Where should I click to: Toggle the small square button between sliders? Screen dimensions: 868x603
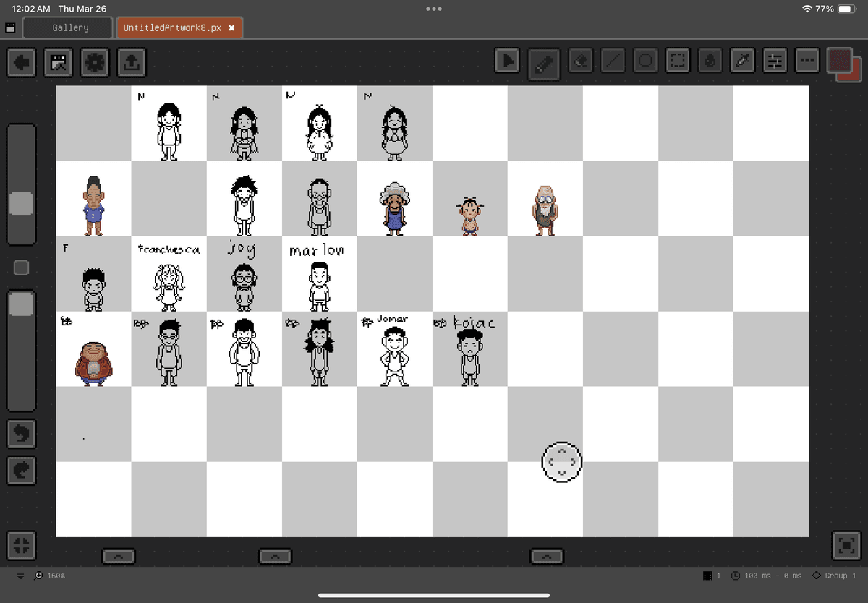pyautogui.click(x=21, y=268)
